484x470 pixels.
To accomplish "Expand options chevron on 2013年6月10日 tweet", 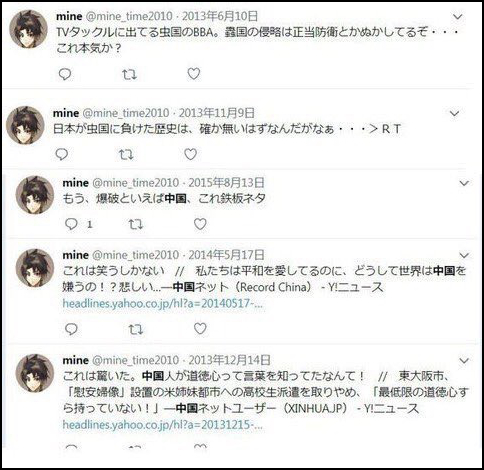I will point(458,17).
